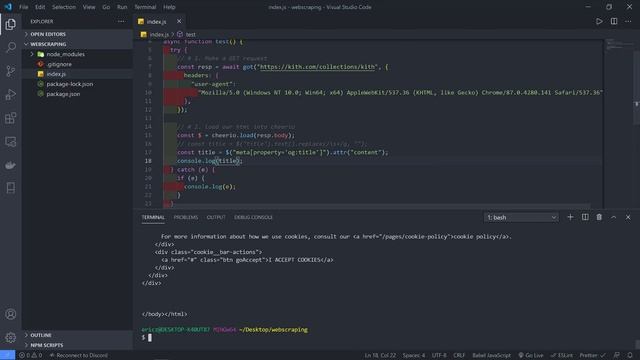Open the Accounts icon
Screen dimensions: 640x360
pyautogui.click(x=11, y=314)
